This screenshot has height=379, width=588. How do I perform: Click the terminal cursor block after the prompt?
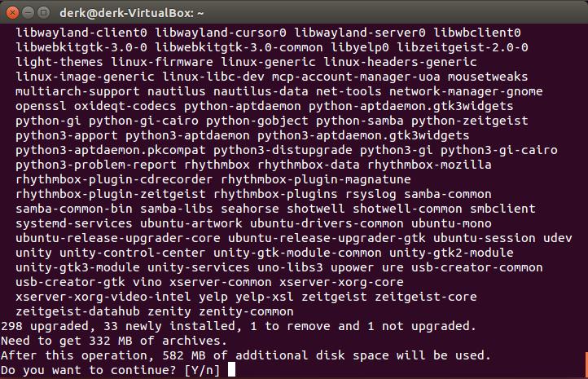pos(232,370)
